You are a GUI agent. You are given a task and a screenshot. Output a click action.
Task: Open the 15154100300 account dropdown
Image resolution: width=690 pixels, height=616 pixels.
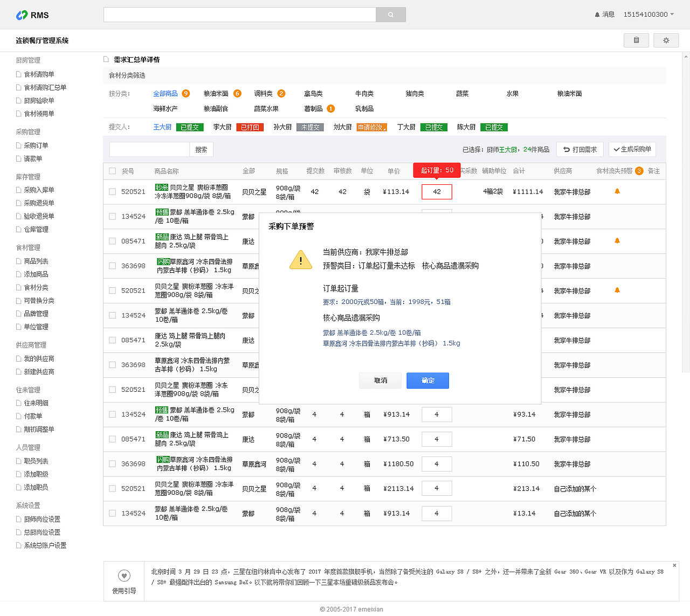pos(648,15)
